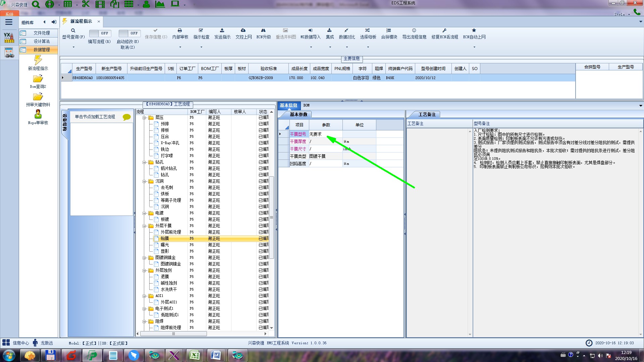
Task: Click 取消(Z) under 自动修改
Action: [x=127, y=47]
